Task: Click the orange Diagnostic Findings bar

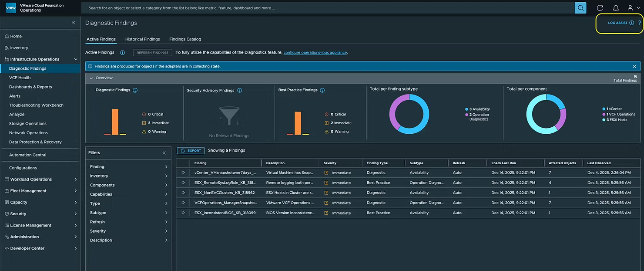Action: pos(115,122)
